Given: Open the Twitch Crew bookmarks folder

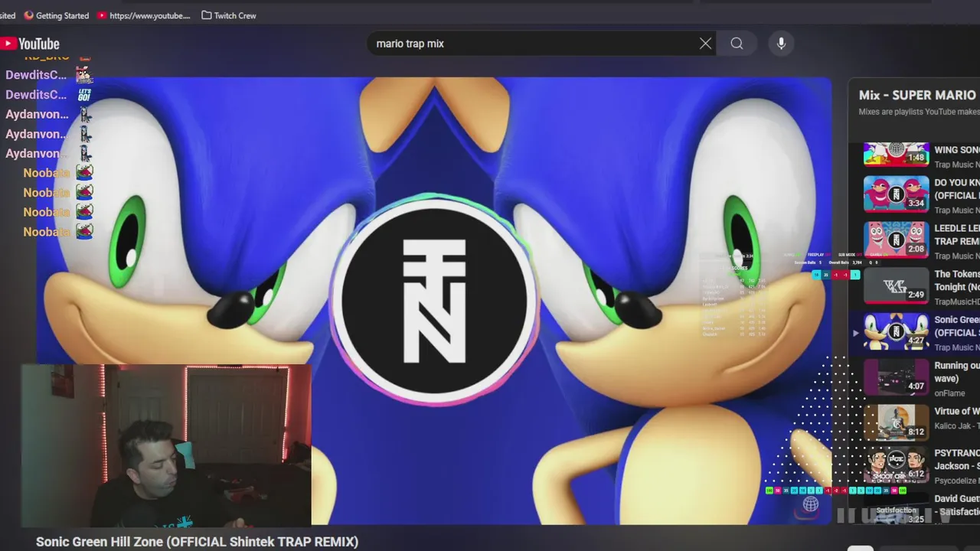Looking at the screenshot, I should [229, 15].
